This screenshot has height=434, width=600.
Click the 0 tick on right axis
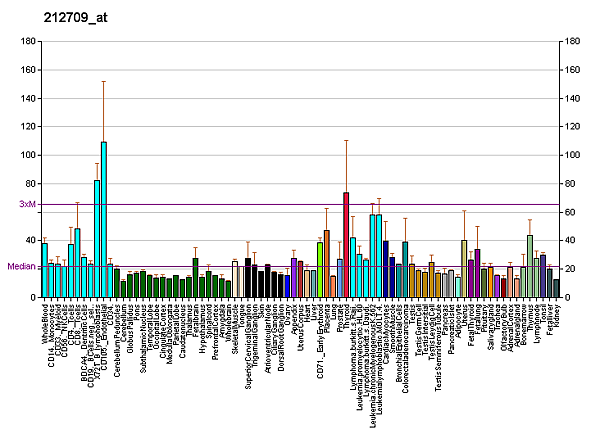click(x=568, y=297)
